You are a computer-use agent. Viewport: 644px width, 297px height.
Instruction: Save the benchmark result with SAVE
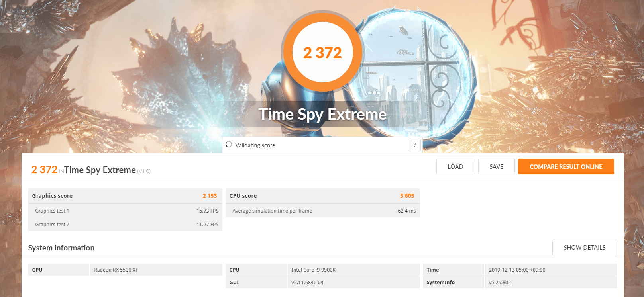pyautogui.click(x=496, y=167)
